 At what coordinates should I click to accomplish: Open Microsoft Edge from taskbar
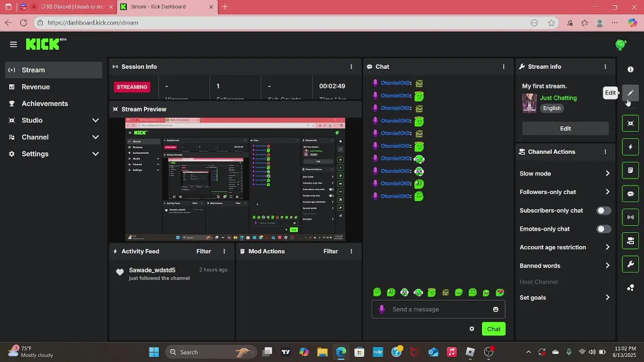point(341,352)
